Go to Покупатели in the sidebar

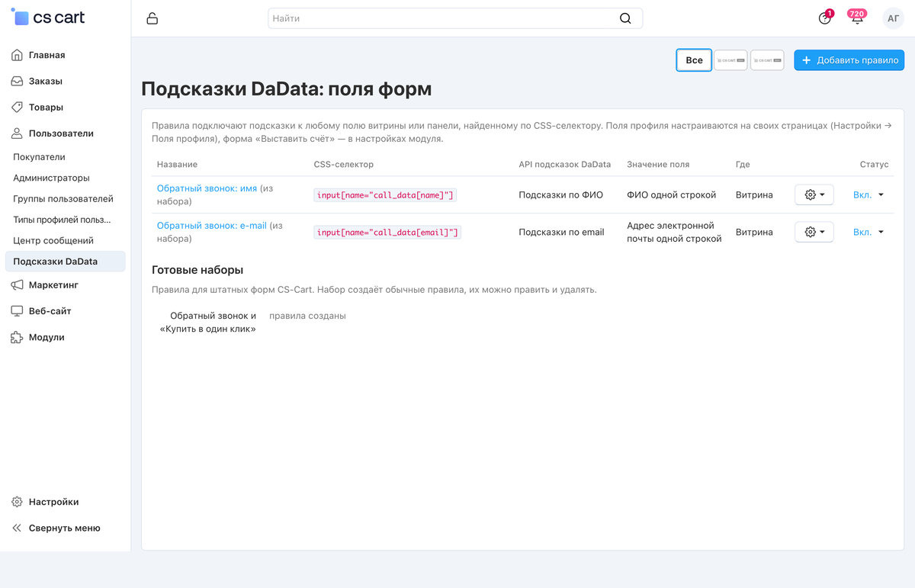39,157
